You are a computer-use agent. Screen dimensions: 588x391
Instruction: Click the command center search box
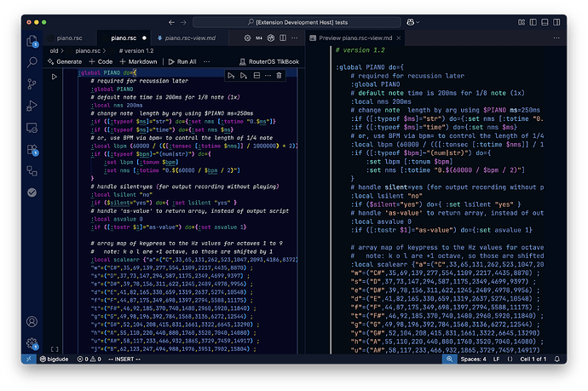tap(297, 22)
